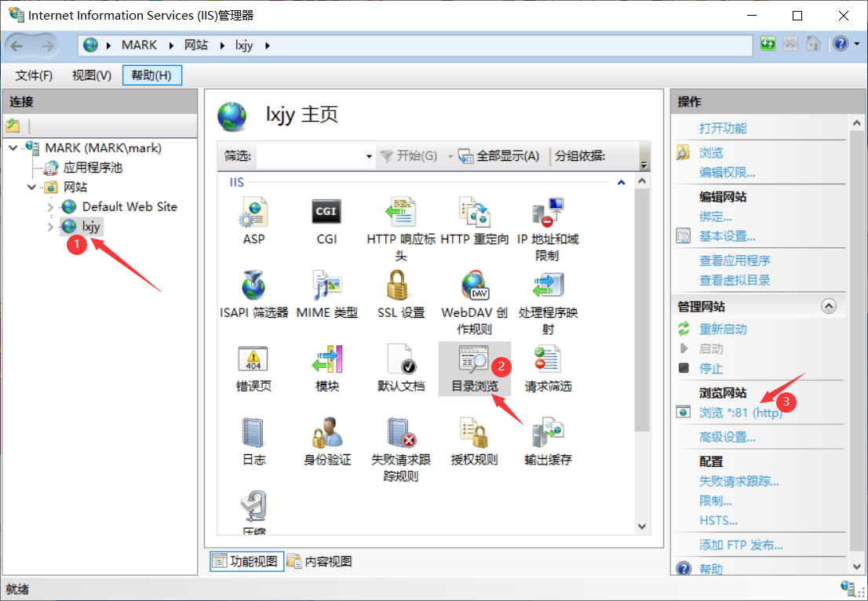
Task: Click 绑定... action link
Action: tap(715, 217)
